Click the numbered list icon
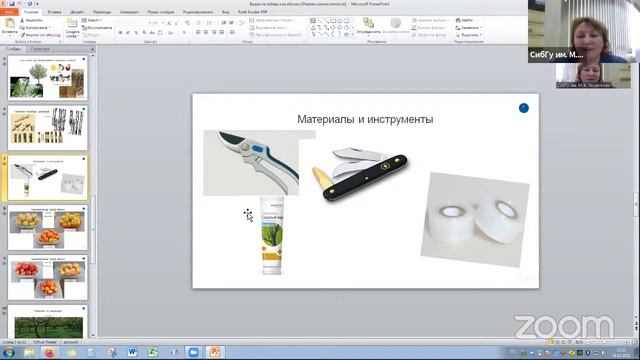 point(210,23)
